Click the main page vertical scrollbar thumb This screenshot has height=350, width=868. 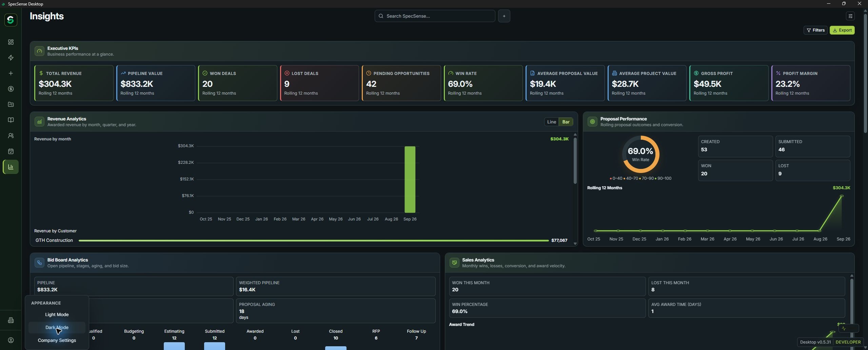865,73
